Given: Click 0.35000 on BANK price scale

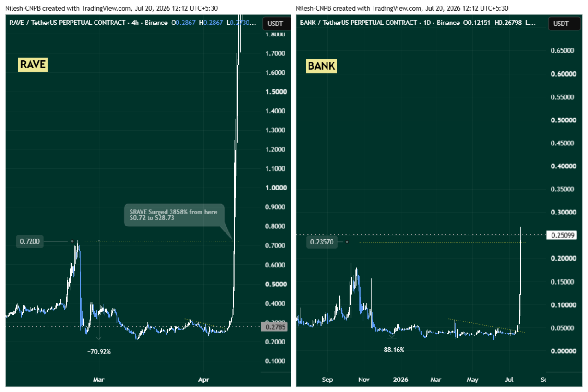Looking at the screenshot, I should point(563,189).
